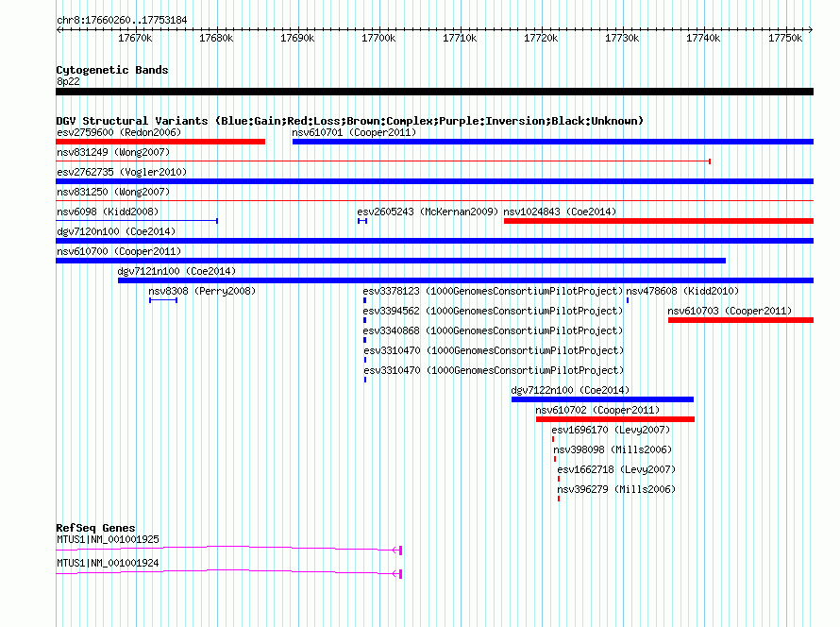Select the blue nsv610700 gain bar
The width and height of the screenshot is (840, 627).
pyautogui.click(x=391, y=261)
